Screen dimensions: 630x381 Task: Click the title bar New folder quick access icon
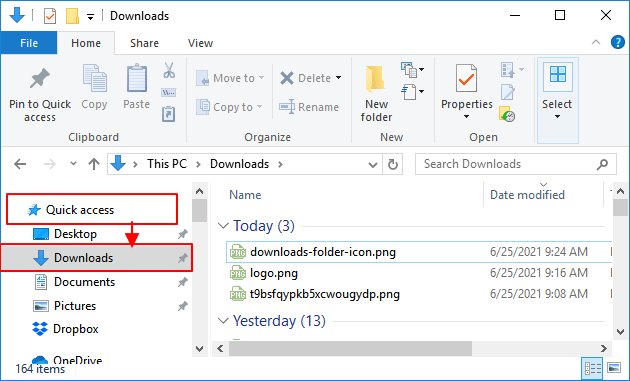coord(72,16)
